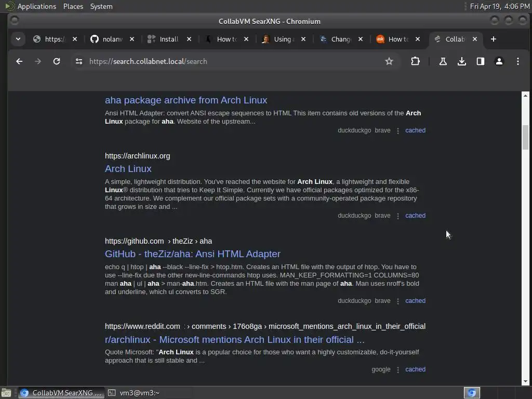Close the active CollabVM tab
Image resolution: width=532 pixels, height=399 pixels.
pyautogui.click(x=475, y=39)
